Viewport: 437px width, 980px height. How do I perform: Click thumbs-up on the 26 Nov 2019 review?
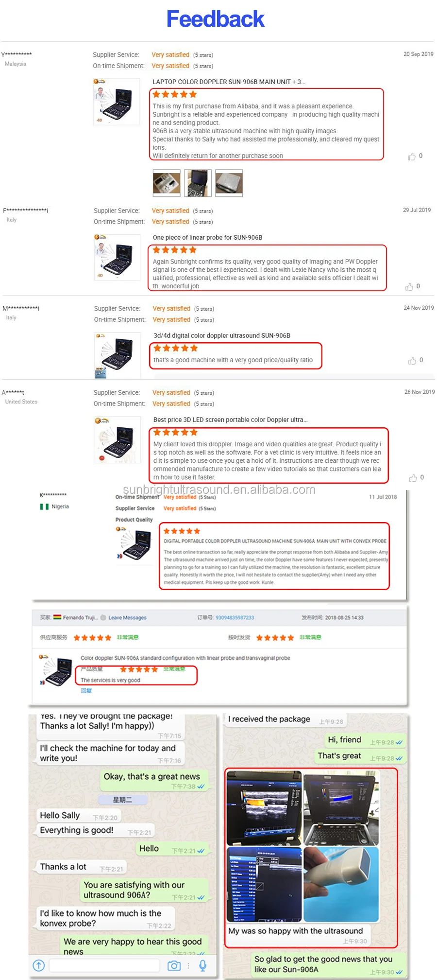point(413,478)
